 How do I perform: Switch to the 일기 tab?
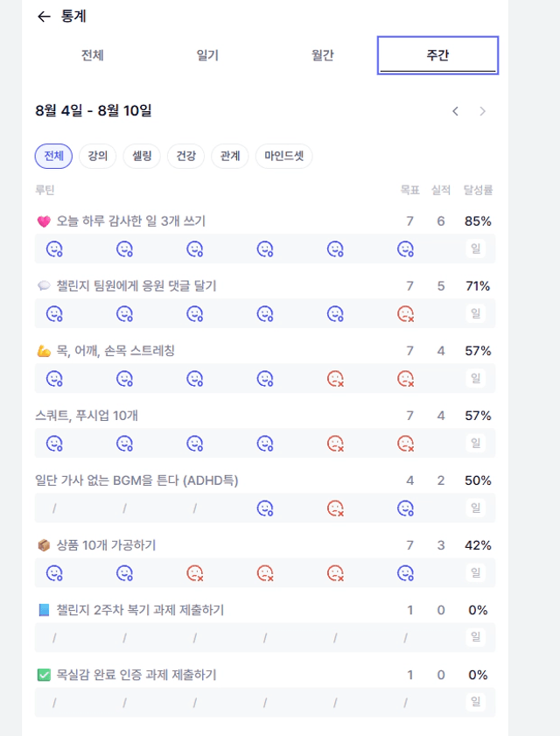pyautogui.click(x=207, y=55)
